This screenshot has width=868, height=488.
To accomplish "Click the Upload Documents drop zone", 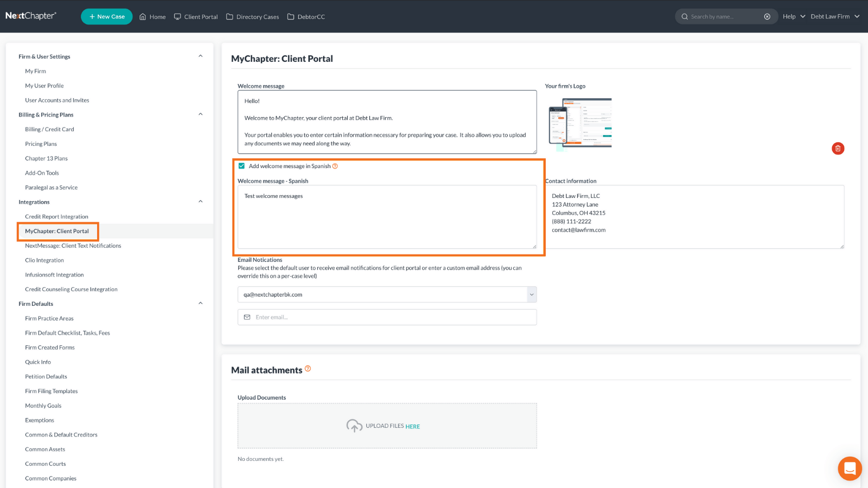I will 387,426.
